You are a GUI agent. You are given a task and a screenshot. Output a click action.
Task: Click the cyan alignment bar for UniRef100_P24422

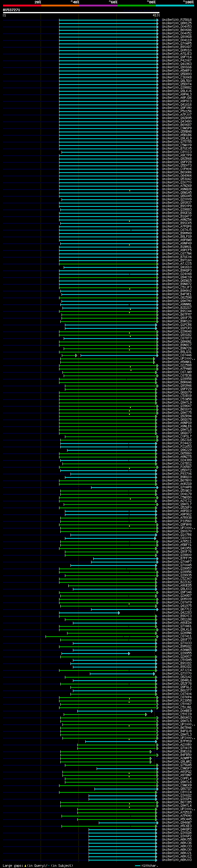(x=108, y=443)
